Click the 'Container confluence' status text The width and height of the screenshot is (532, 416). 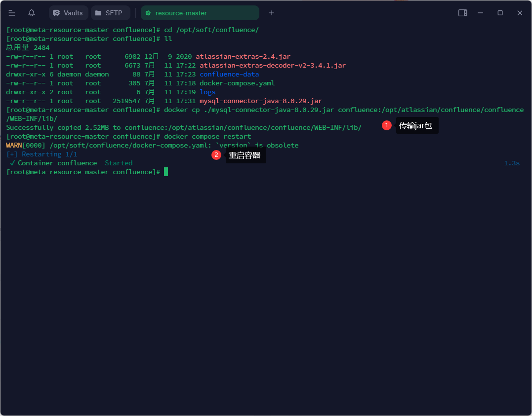(57, 163)
